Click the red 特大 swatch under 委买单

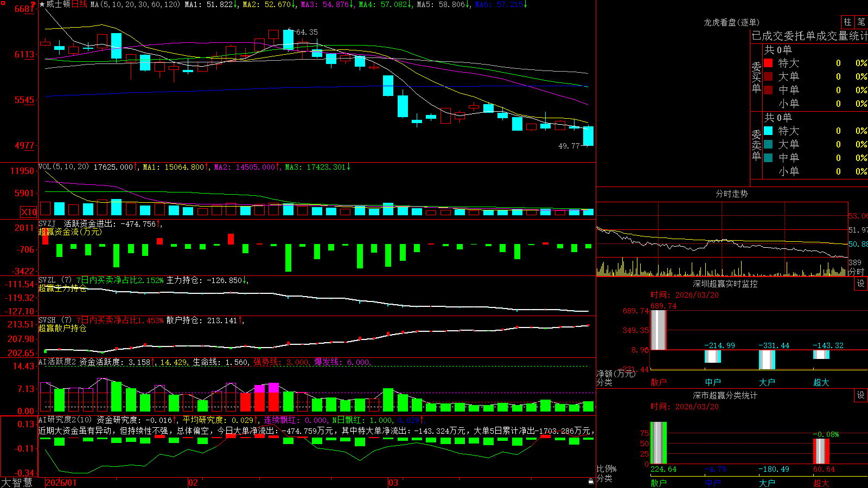pyautogui.click(x=768, y=63)
